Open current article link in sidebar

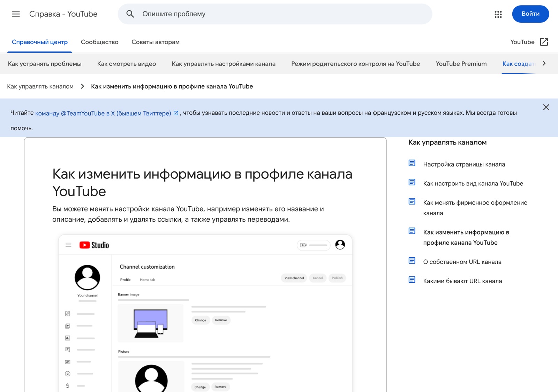coord(466,237)
